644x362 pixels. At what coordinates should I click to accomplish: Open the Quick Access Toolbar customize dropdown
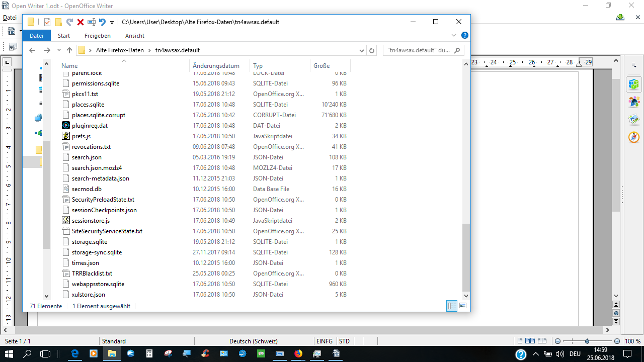point(112,22)
